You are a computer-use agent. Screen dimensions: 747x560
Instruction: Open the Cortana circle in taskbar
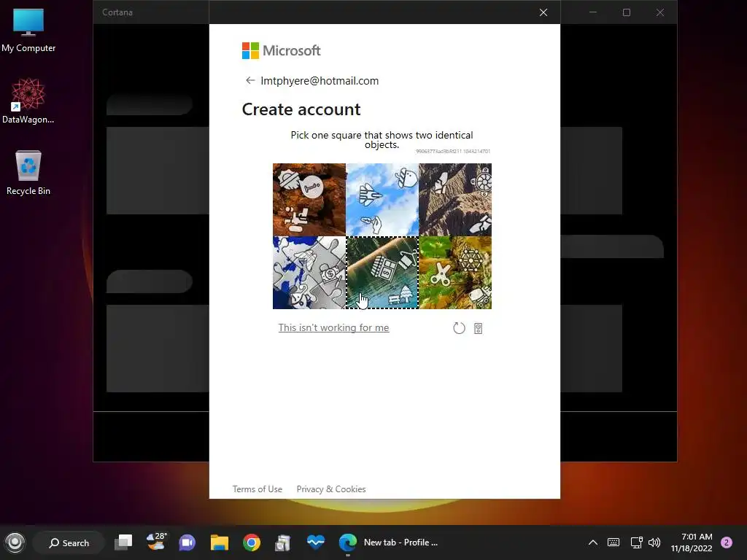coord(15,542)
